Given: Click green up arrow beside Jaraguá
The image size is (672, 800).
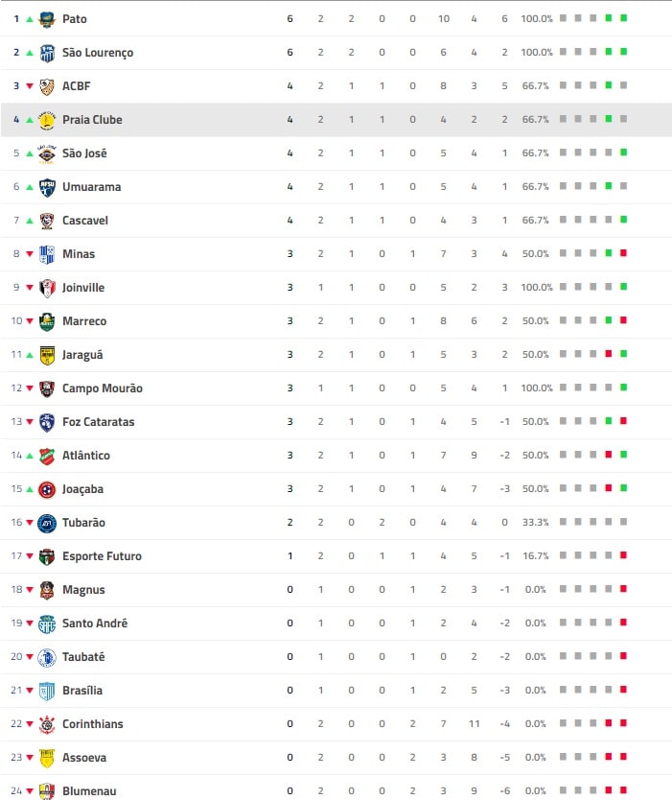Looking at the screenshot, I should pyautogui.click(x=30, y=355).
